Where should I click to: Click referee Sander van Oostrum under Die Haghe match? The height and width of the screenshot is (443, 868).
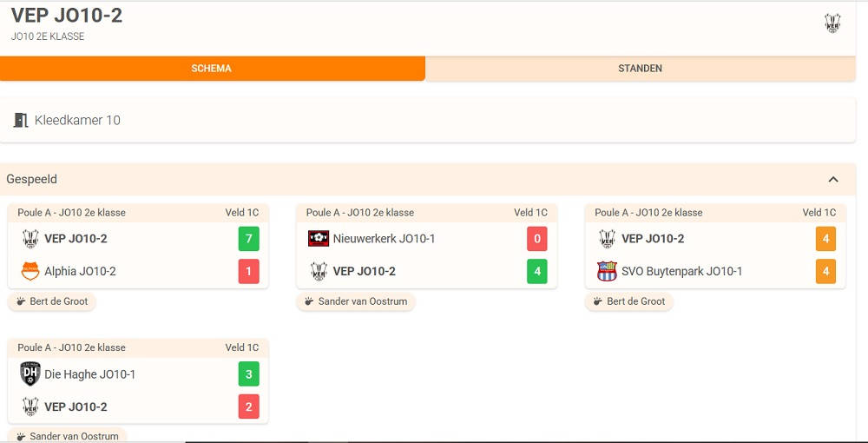74,436
